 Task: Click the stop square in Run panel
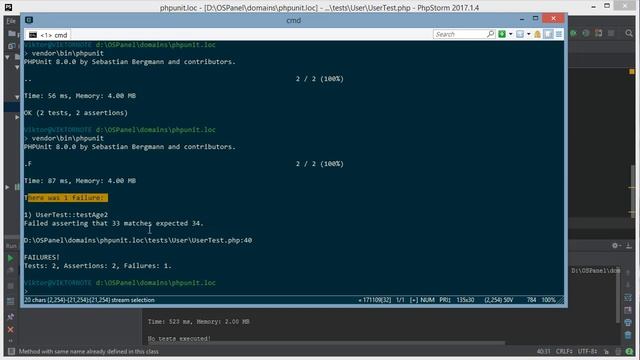tap(11, 286)
